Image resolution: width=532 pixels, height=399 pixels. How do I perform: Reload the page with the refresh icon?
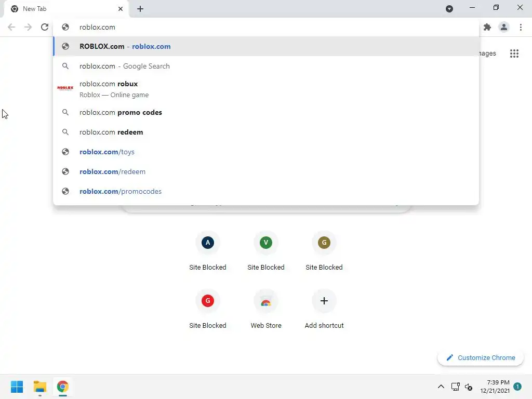pos(45,27)
